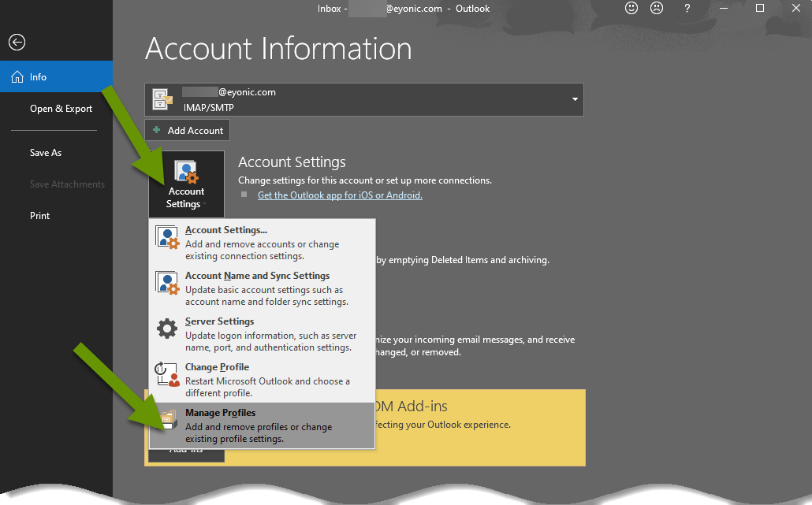Follow the Get the Outlook app link
The image size is (812, 505).
[341, 195]
